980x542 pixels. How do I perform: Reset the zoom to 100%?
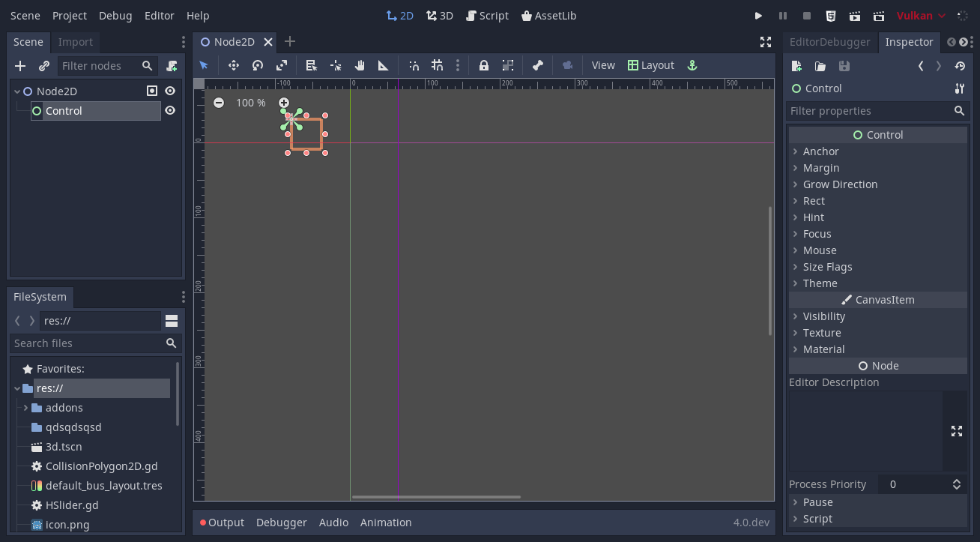tap(250, 103)
